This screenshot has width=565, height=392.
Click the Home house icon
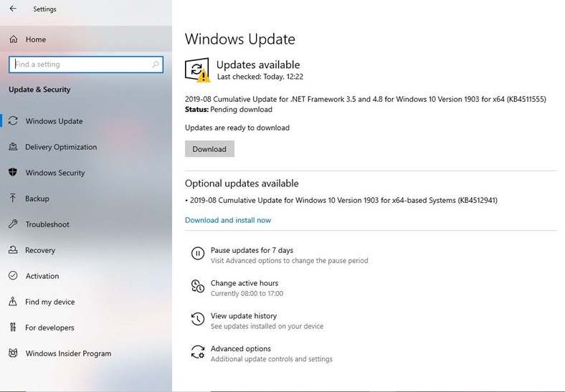[14, 39]
